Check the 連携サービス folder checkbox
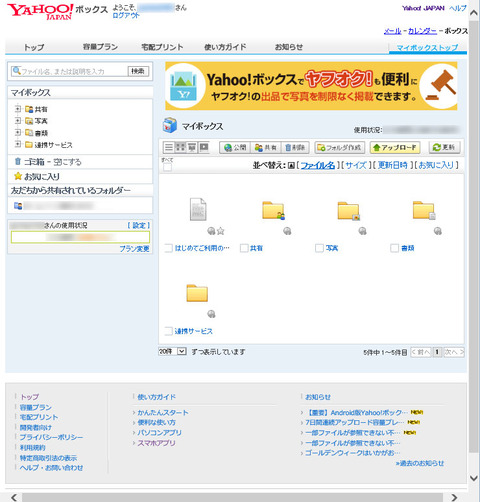Screen dimensions: 480x502 tap(169, 331)
